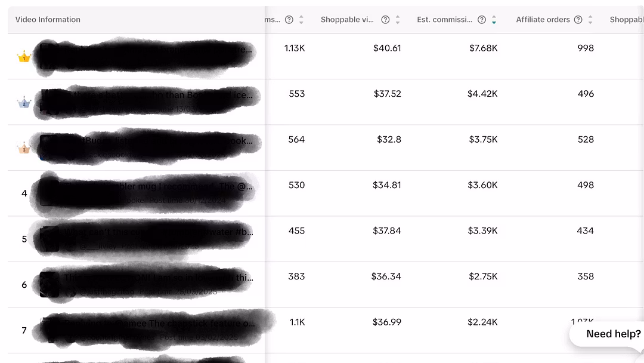Viewport: 644px width, 363px height.
Task: Select row 4 with 498 orders
Action: (x=326, y=193)
